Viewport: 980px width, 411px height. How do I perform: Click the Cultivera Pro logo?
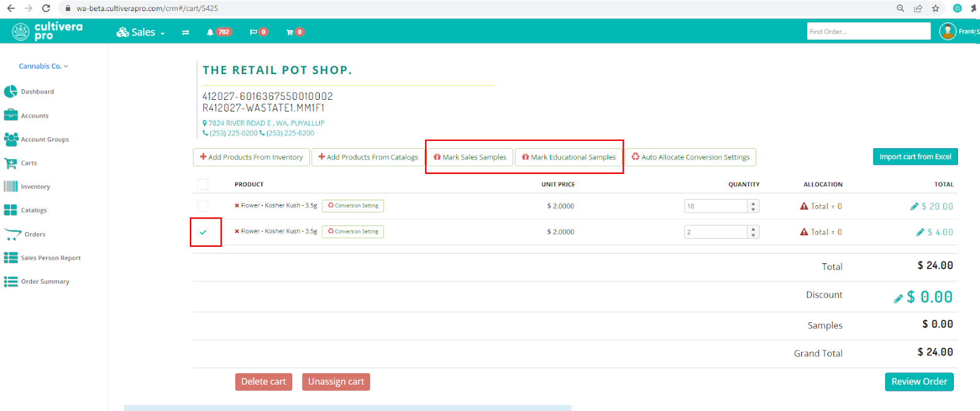click(47, 31)
